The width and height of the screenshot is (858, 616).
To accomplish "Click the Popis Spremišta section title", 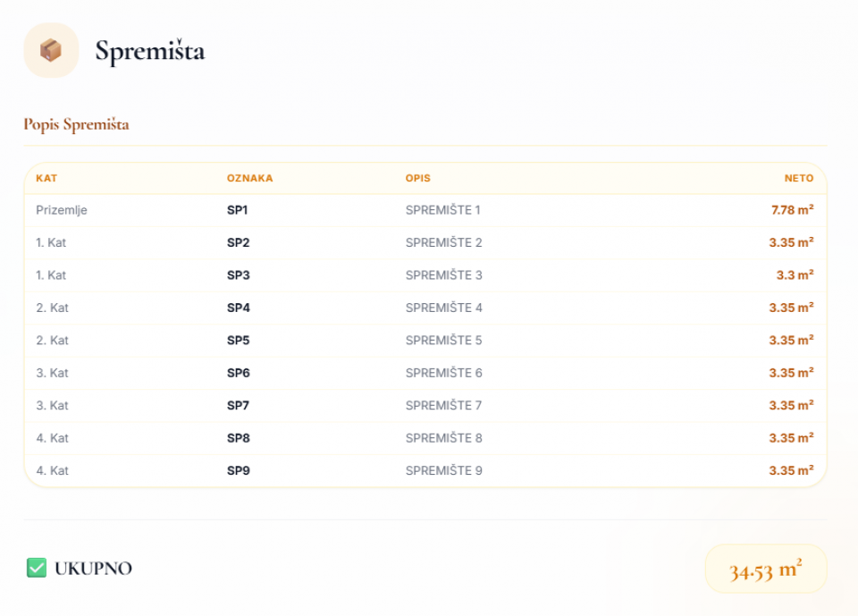I will (76, 124).
